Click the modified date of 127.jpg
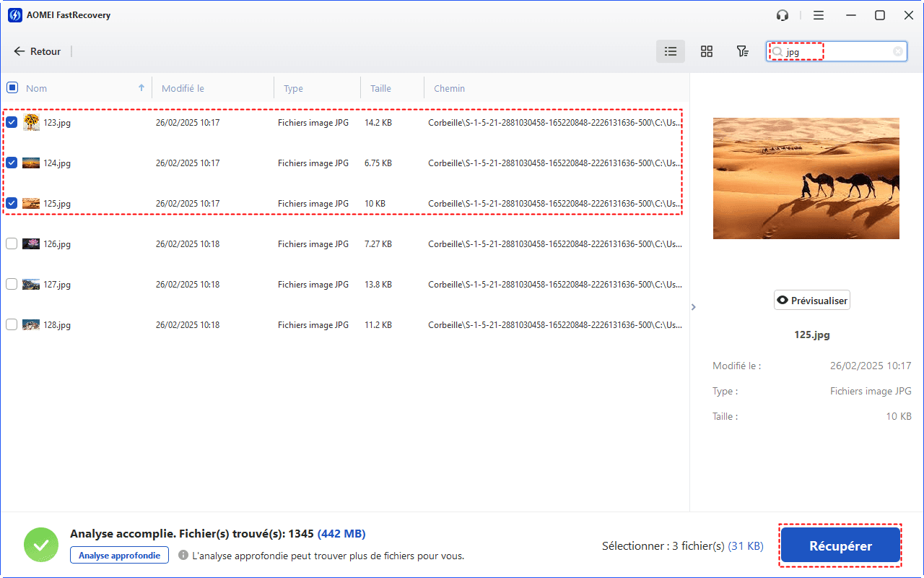 [188, 285]
